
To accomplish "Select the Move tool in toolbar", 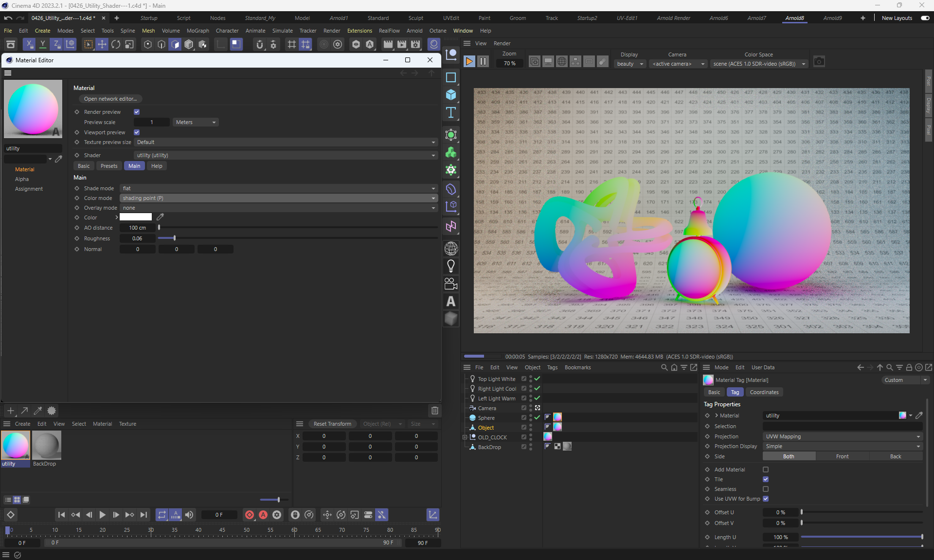I will tap(102, 45).
